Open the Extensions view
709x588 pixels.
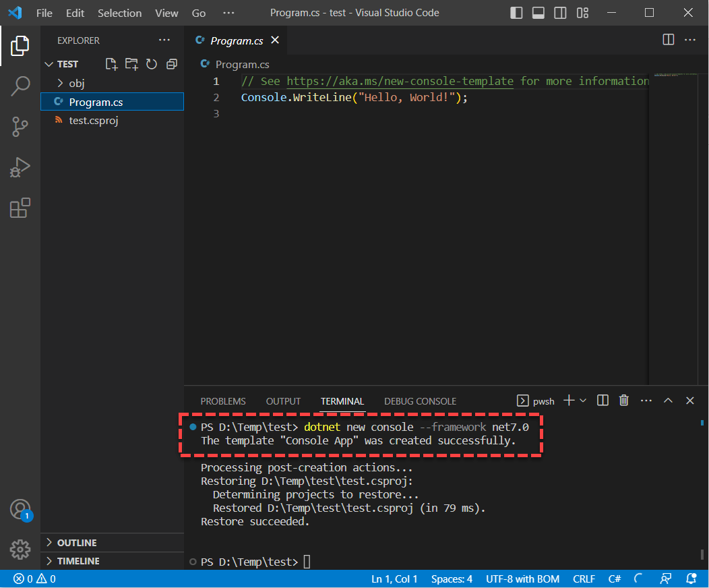(x=20, y=208)
